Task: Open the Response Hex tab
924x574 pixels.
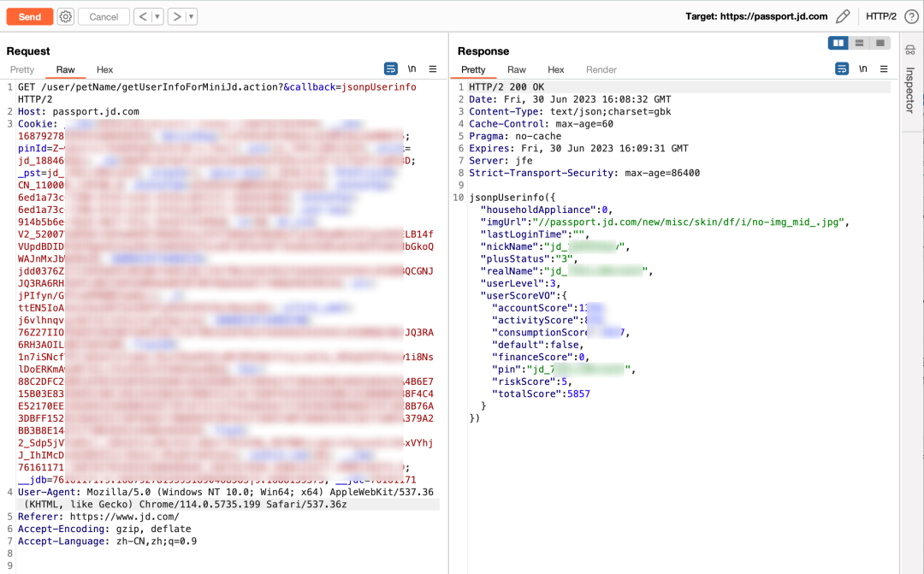Action: tap(556, 69)
